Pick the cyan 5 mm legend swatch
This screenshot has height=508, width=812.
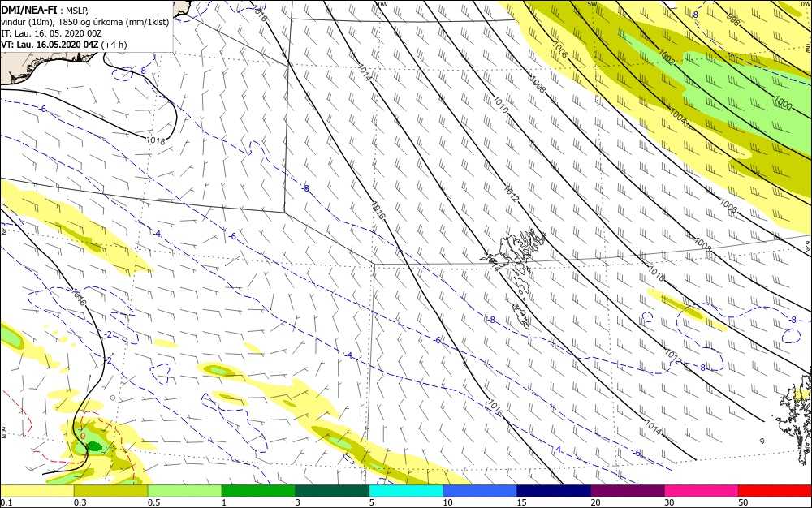tap(406, 491)
